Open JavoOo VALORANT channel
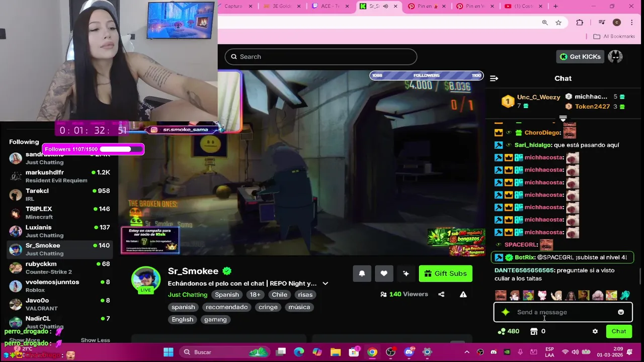The image size is (644, 362). pyautogui.click(x=60, y=304)
